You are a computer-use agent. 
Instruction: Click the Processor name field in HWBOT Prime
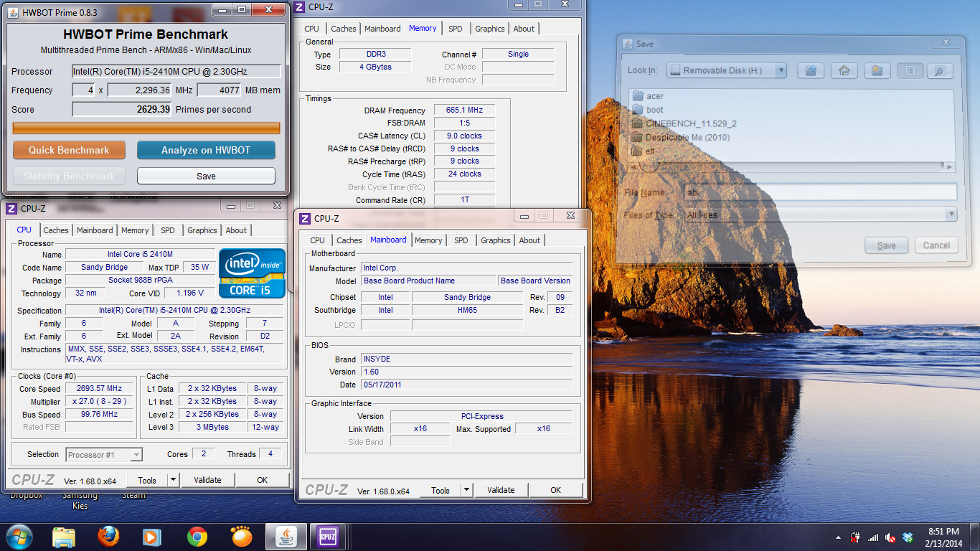pos(176,71)
